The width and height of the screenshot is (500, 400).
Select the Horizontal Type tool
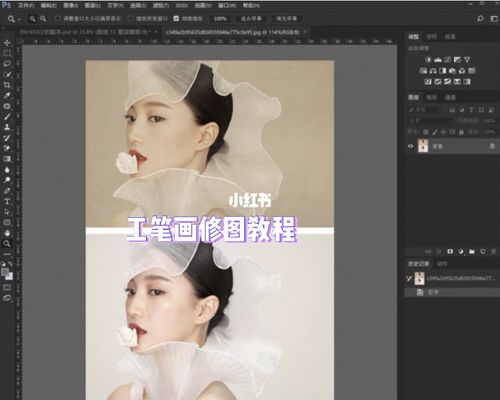coord(7,201)
